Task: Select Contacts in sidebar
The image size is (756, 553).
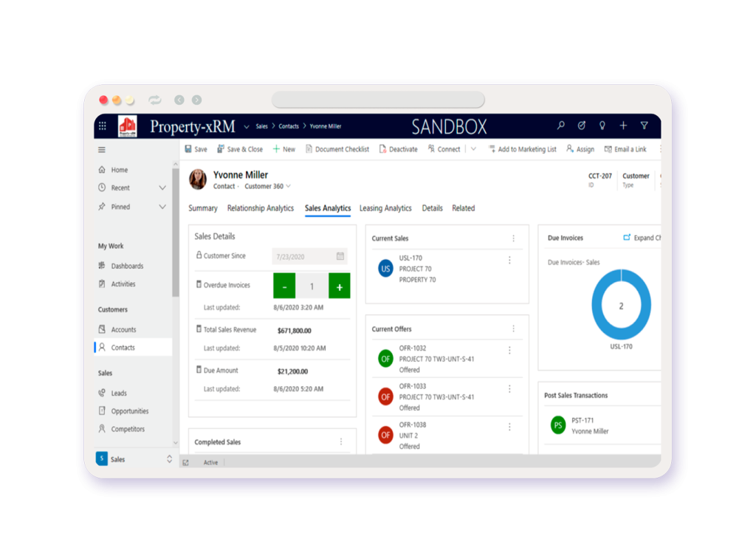Action: click(134, 347)
